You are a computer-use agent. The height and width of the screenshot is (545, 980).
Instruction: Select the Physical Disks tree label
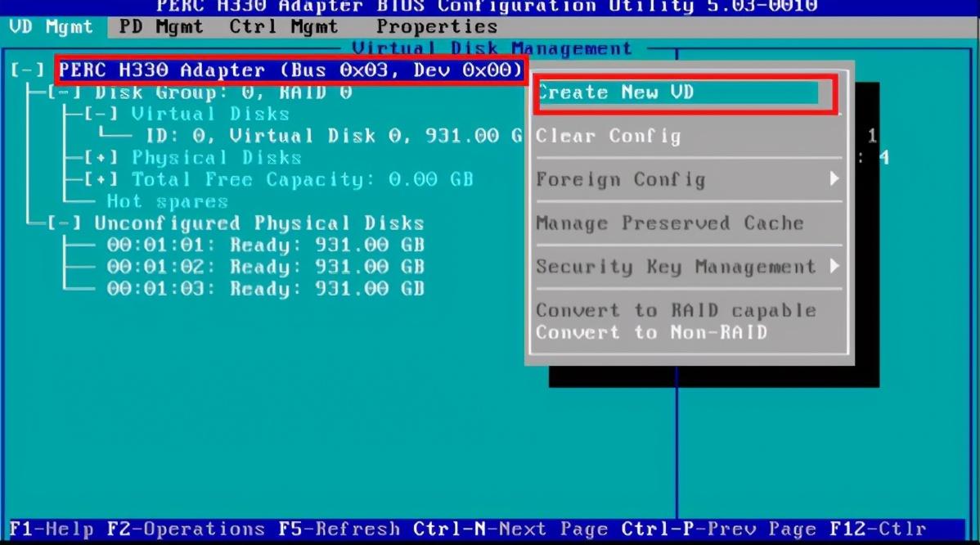pos(217,158)
